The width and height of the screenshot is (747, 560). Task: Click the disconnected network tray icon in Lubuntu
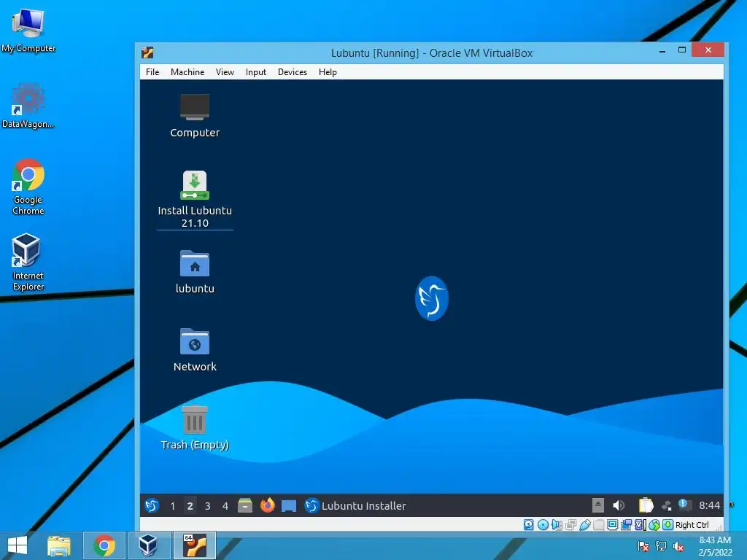667,506
